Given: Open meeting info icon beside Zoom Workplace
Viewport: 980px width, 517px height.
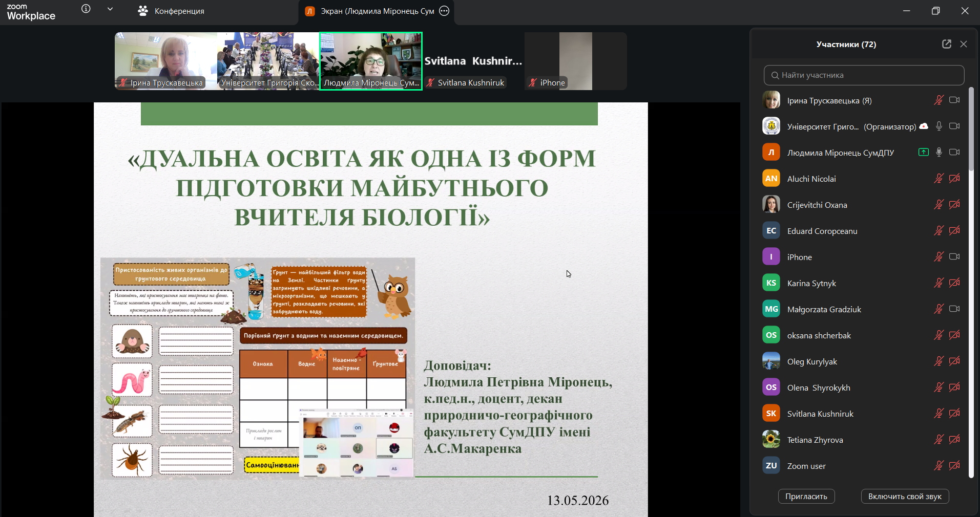Looking at the screenshot, I should point(86,9).
